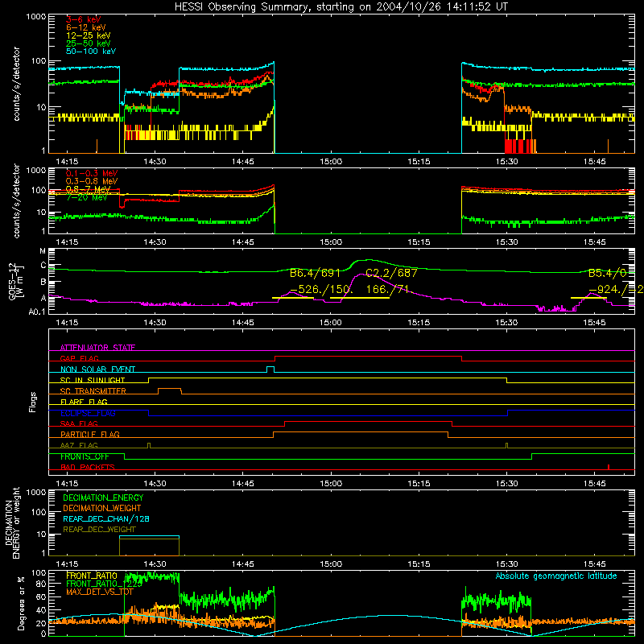Select the 'GAP_FLAG' flag label
This screenshot has width=644, height=644.
point(79,358)
